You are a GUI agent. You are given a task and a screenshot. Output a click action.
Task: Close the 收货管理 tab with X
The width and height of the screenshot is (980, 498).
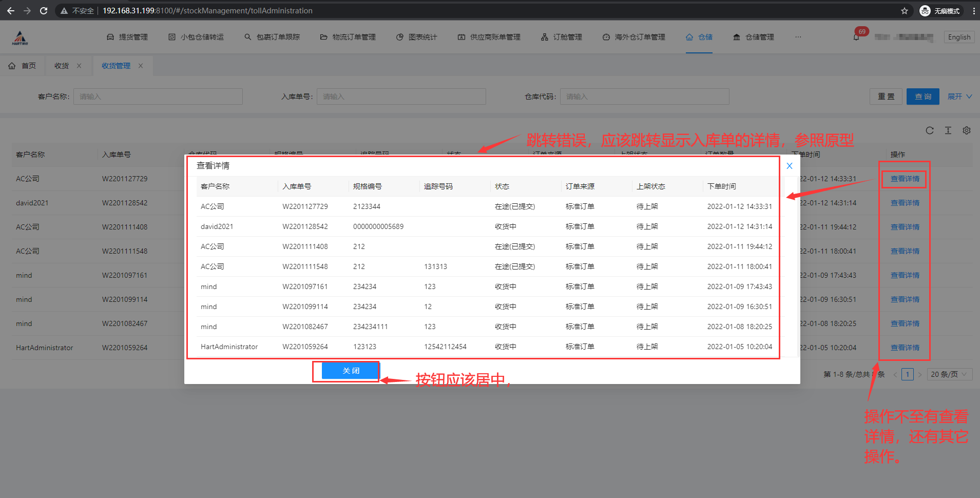141,66
